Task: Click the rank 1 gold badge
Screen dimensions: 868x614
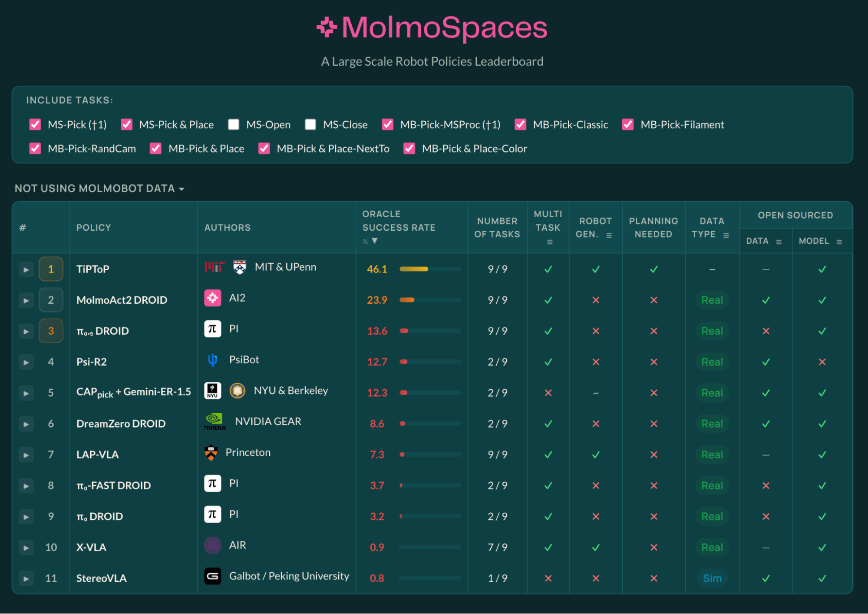Action: 51,269
